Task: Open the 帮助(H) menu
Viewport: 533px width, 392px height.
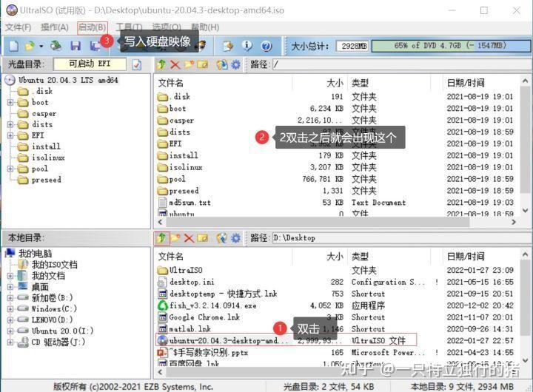Action: (205, 27)
